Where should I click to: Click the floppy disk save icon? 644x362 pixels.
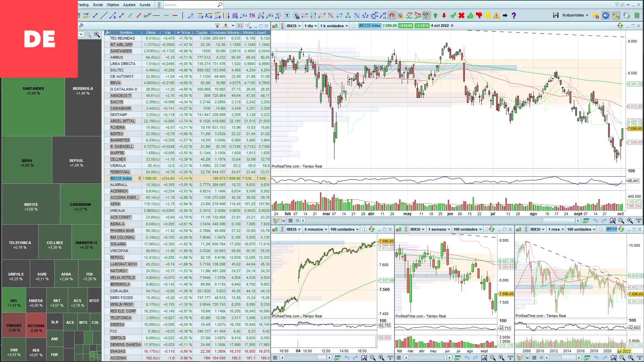[x=556, y=15]
